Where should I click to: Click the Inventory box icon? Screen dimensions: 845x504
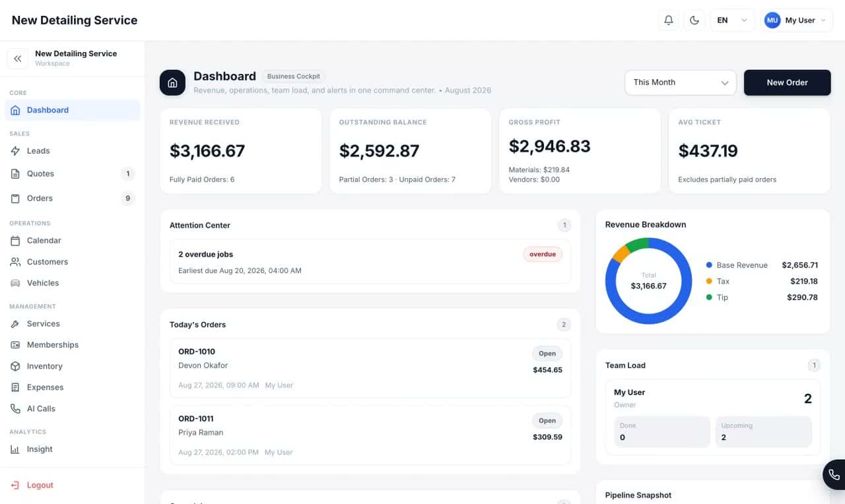[x=15, y=366]
